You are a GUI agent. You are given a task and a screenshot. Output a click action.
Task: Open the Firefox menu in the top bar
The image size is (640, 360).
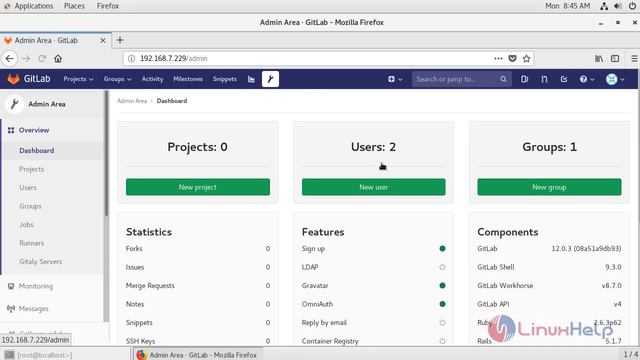click(x=108, y=6)
